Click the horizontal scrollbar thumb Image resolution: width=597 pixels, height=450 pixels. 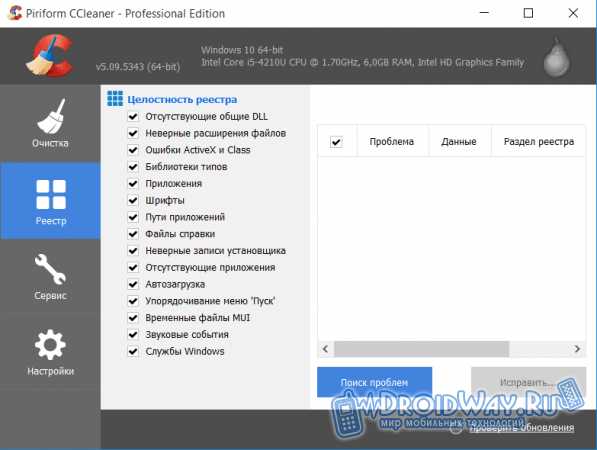421,349
